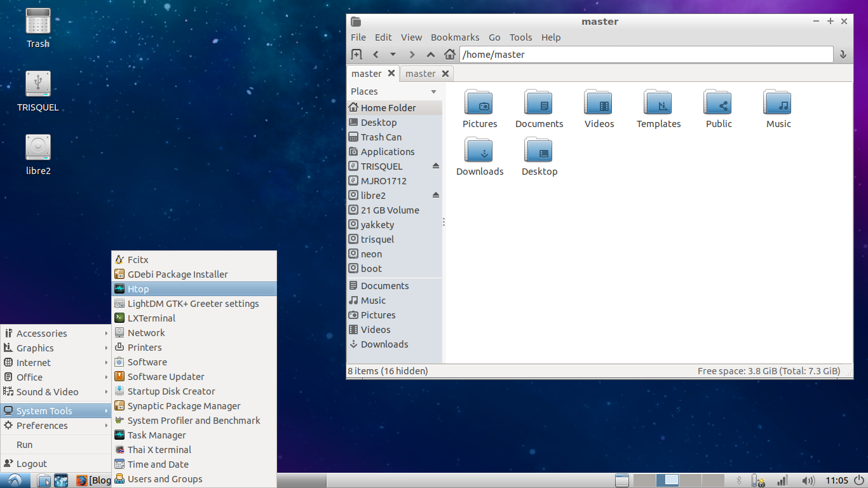Image resolution: width=868 pixels, height=488 pixels.
Task: Open a new tab with the plus icon
Action: (x=358, y=54)
